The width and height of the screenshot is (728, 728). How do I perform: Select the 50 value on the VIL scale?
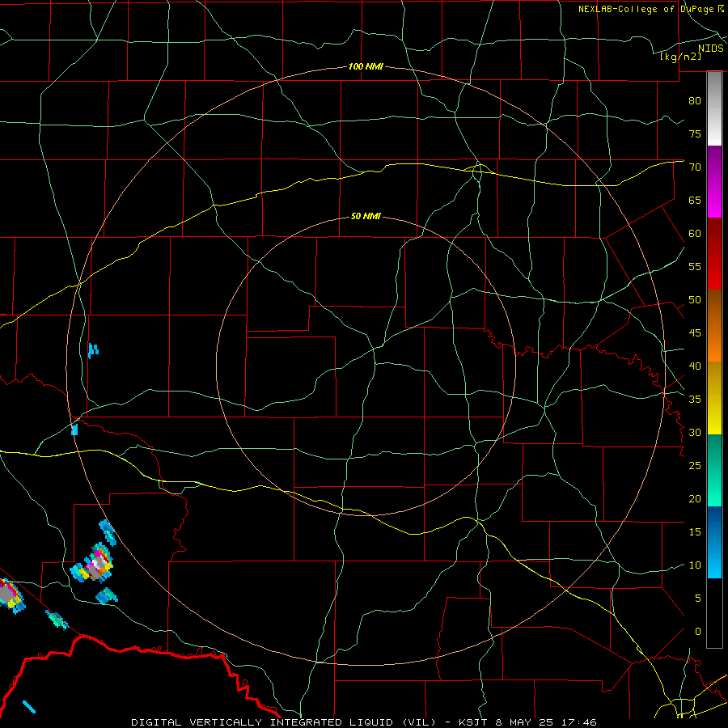pos(695,300)
